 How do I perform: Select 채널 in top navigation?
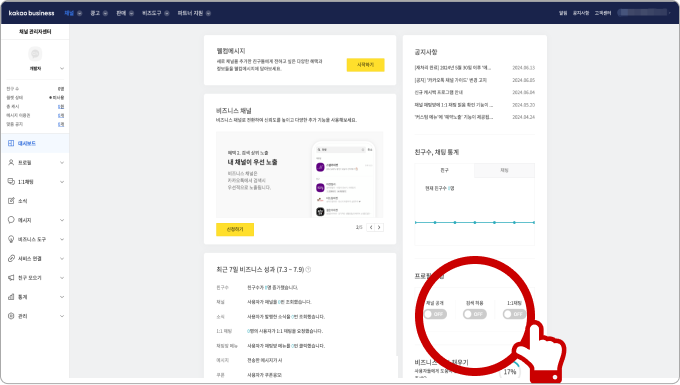point(69,13)
